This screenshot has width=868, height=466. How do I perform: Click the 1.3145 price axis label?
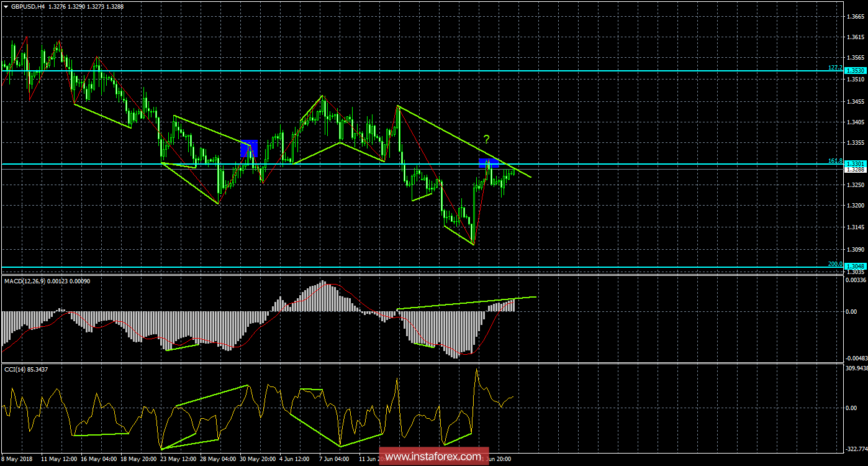(856, 227)
